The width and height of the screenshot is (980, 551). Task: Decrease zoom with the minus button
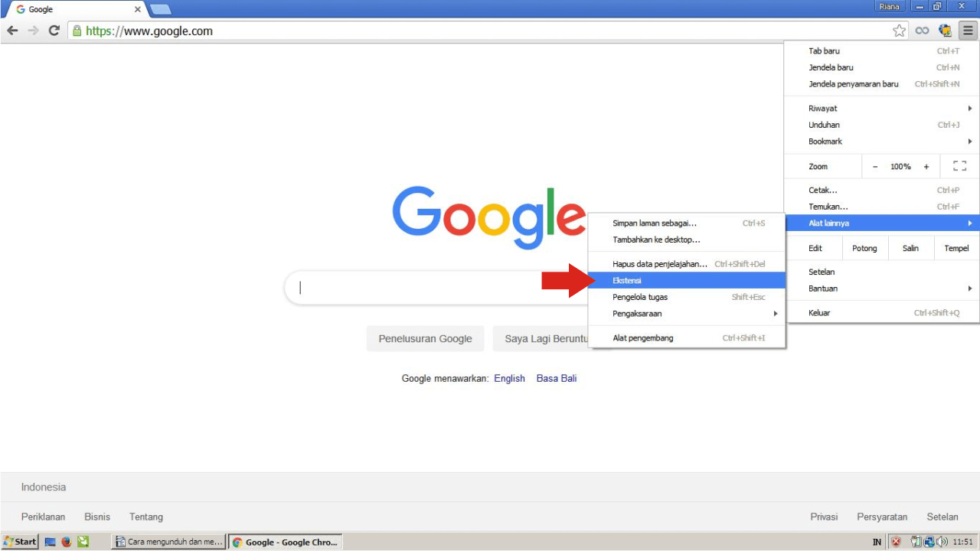click(875, 166)
